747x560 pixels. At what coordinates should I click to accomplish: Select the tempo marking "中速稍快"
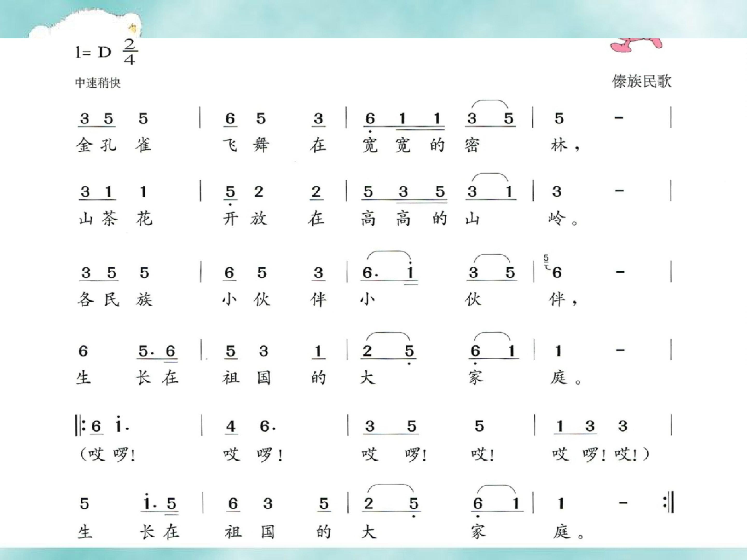point(98,83)
